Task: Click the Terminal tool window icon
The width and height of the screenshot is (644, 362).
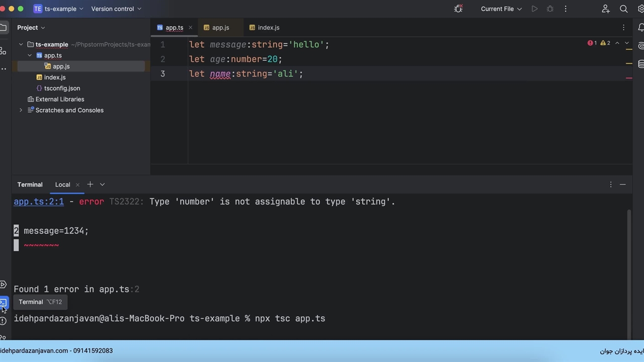Action: [x=3, y=303]
